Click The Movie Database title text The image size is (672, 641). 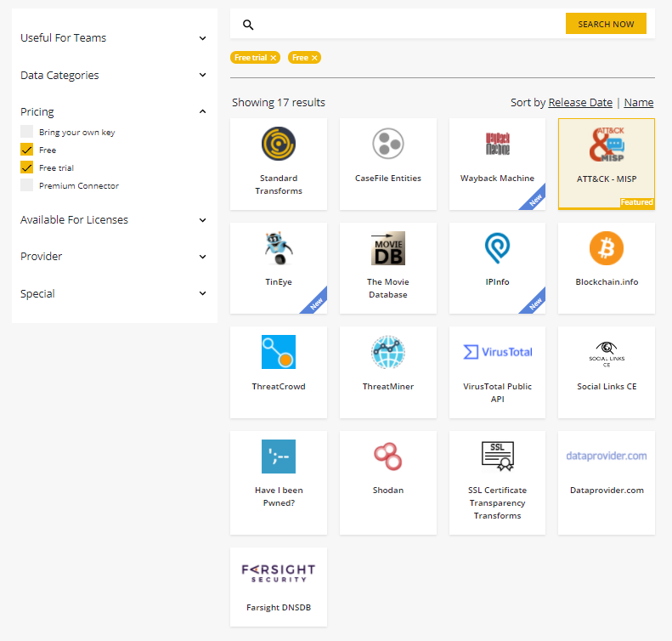click(388, 288)
